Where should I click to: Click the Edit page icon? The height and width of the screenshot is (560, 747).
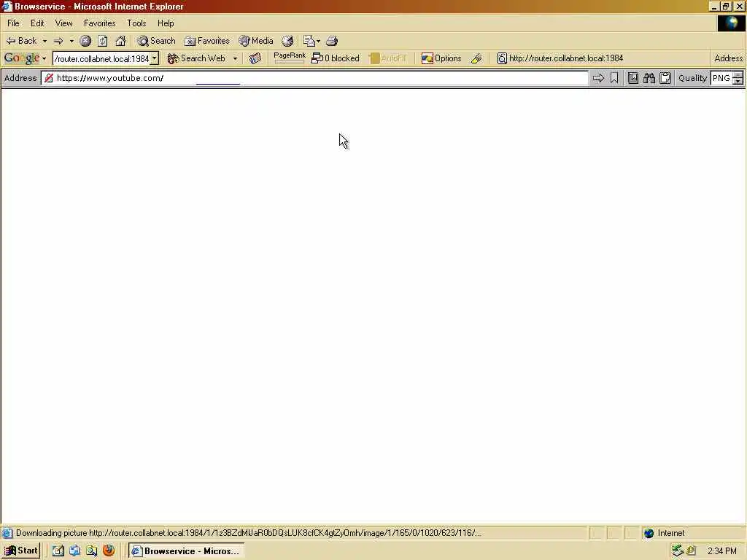click(x=309, y=41)
